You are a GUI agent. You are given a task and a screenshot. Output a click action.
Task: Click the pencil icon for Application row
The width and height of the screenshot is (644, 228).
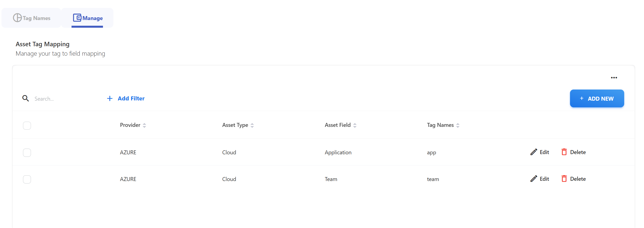534,152
